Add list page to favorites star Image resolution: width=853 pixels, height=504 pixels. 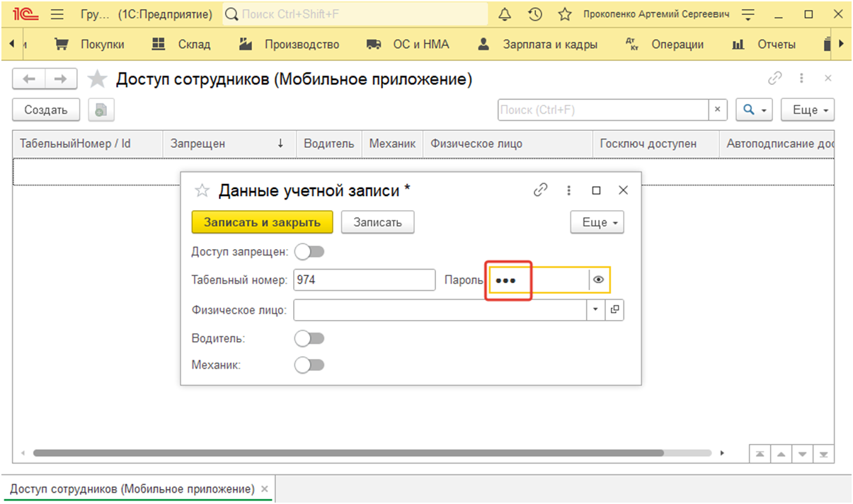click(x=97, y=79)
